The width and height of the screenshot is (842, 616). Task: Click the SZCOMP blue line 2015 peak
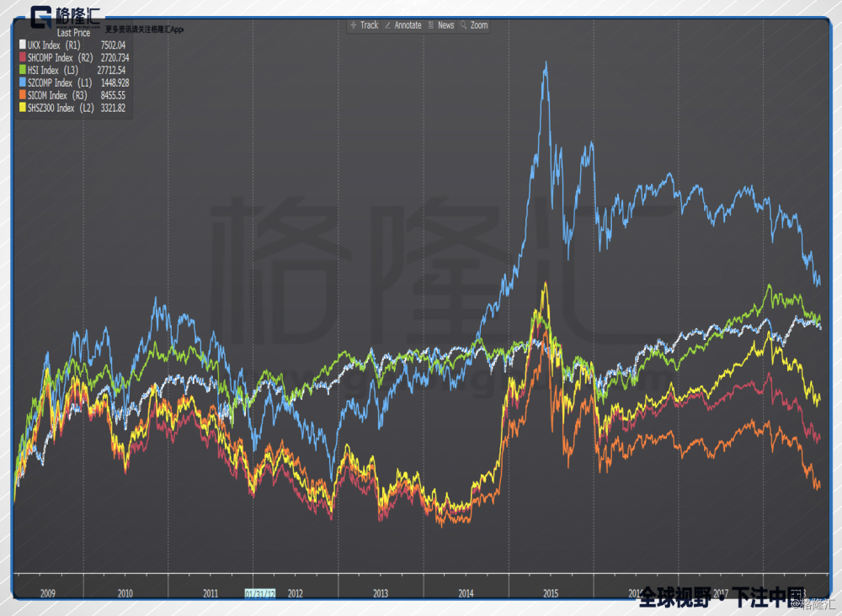546,63
